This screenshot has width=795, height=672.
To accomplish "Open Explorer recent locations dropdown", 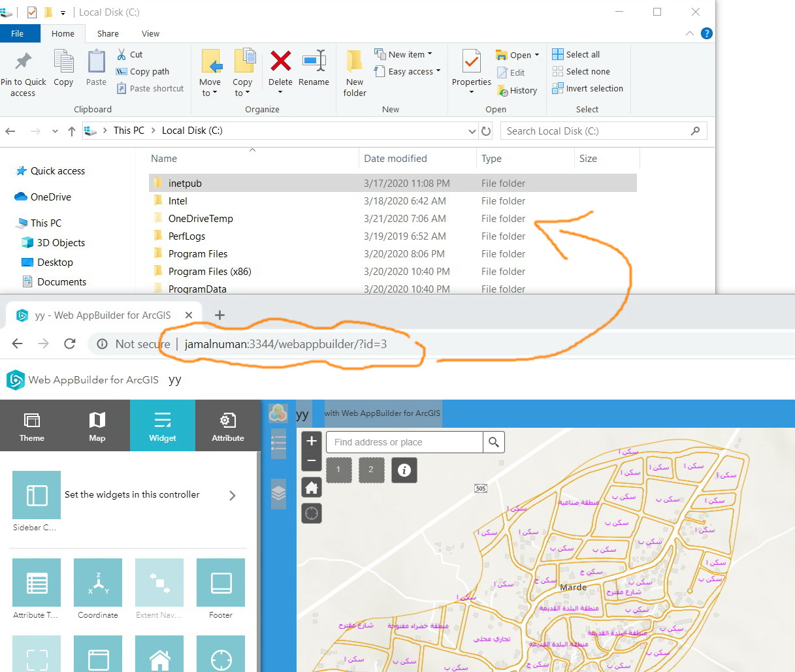I will (x=55, y=131).
